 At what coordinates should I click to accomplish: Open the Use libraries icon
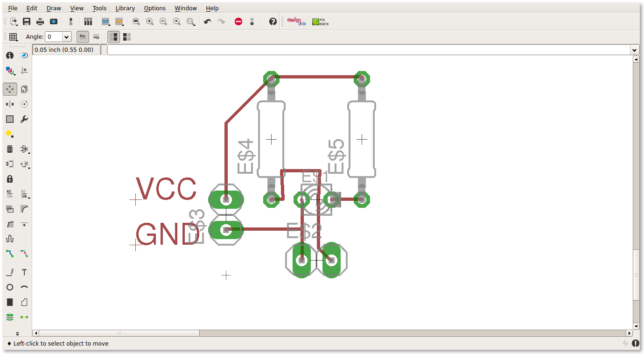coord(88,21)
